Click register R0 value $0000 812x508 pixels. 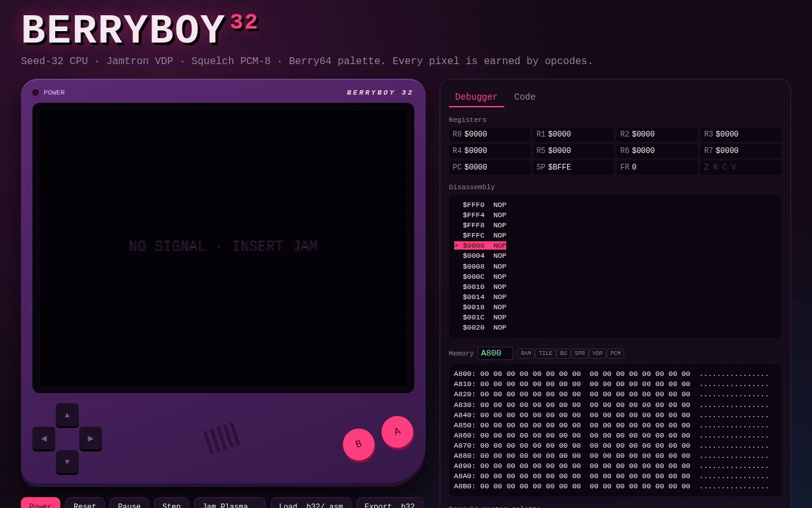click(x=476, y=135)
